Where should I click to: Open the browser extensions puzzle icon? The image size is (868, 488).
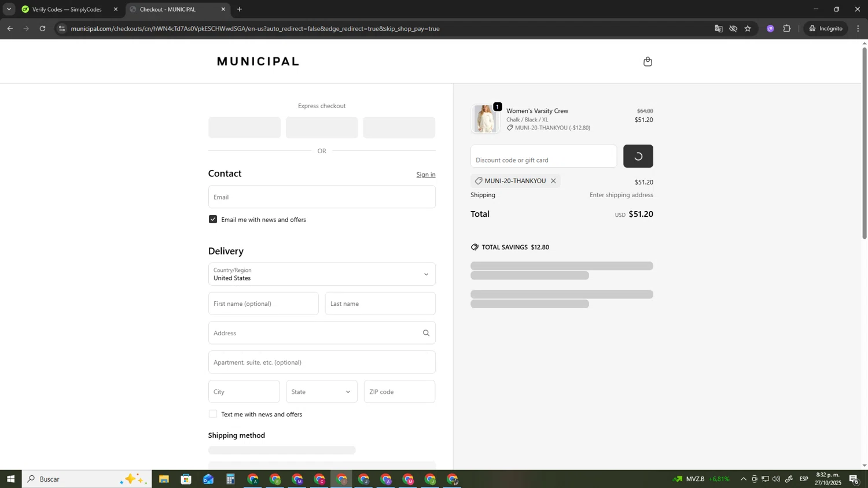787,28
